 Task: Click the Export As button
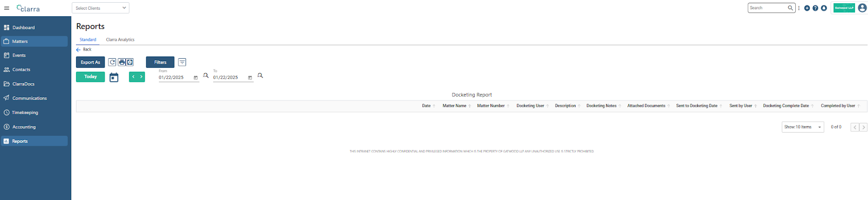point(90,62)
